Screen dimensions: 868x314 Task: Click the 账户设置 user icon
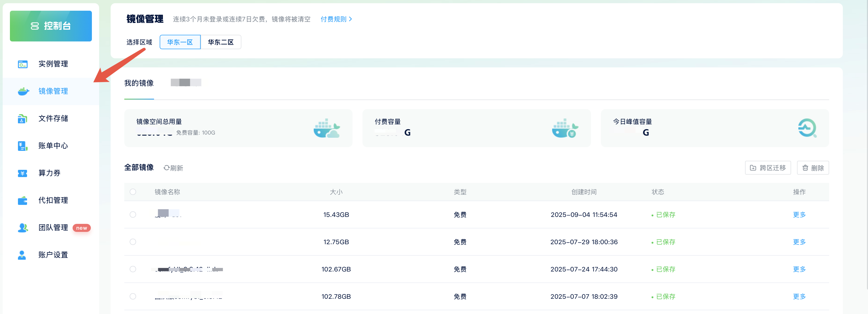coord(22,255)
